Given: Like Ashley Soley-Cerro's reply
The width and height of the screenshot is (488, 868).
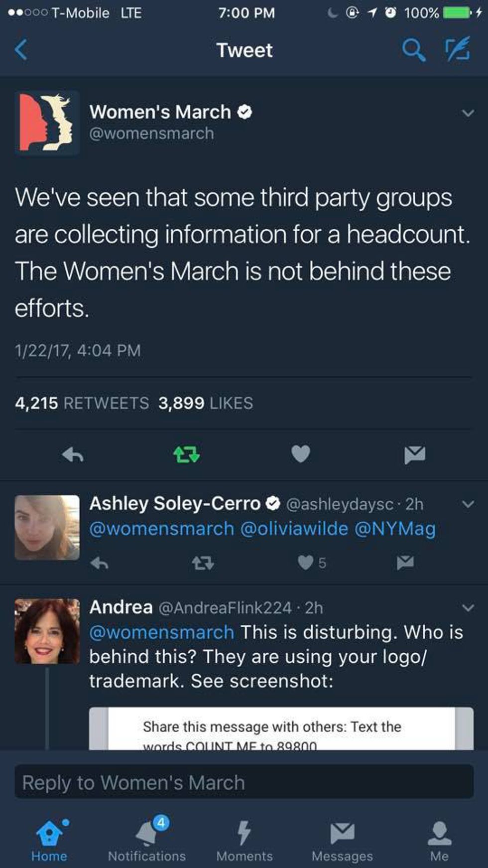Looking at the screenshot, I should pyautogui.click(x=305, y=563).
